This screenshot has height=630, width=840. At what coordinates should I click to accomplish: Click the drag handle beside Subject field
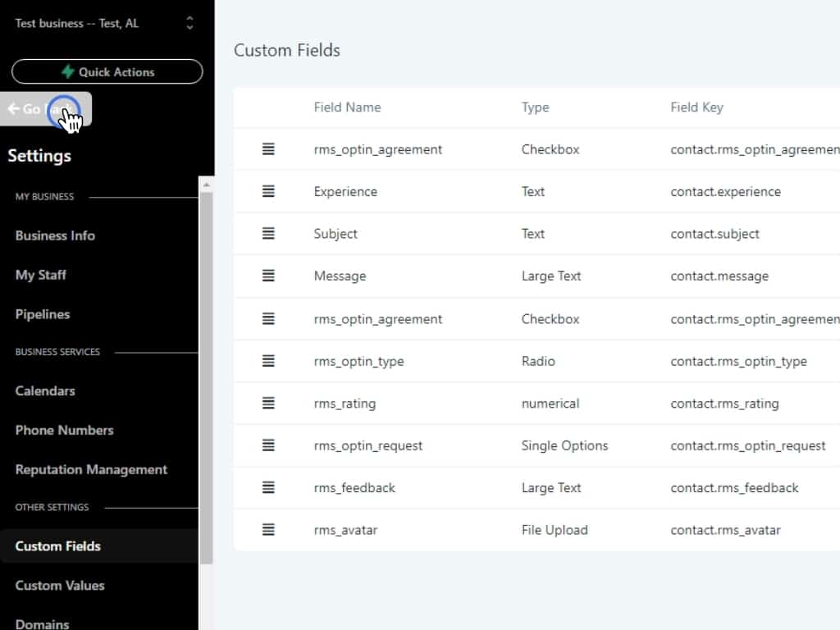268,234
